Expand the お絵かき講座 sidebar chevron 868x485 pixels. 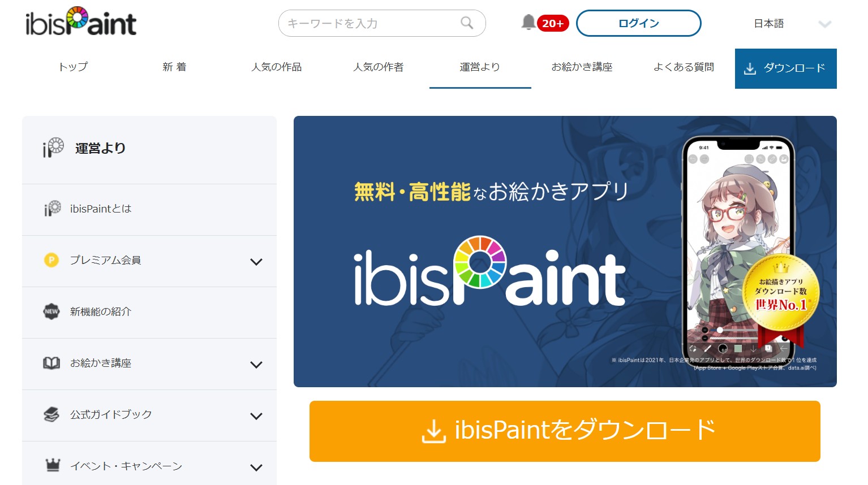point(256,365)
